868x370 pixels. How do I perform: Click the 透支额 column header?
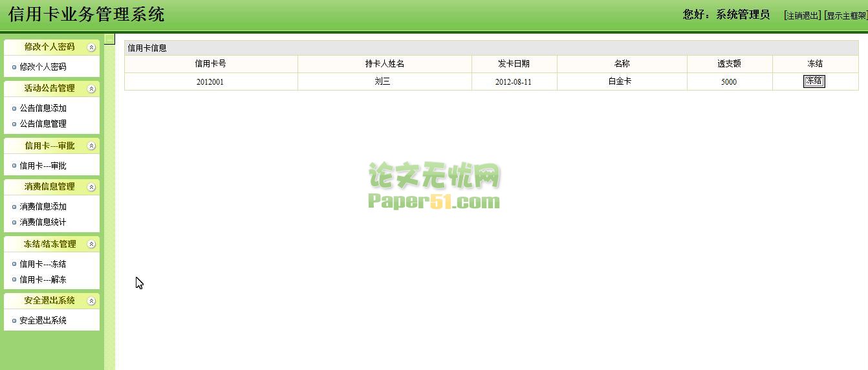tap(730, 64)
